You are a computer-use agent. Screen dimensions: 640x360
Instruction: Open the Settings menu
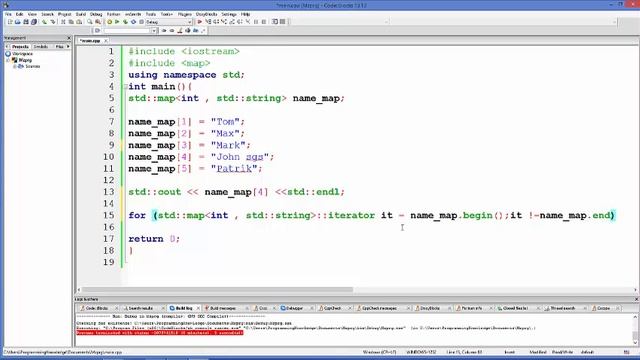tap(229, 14)
